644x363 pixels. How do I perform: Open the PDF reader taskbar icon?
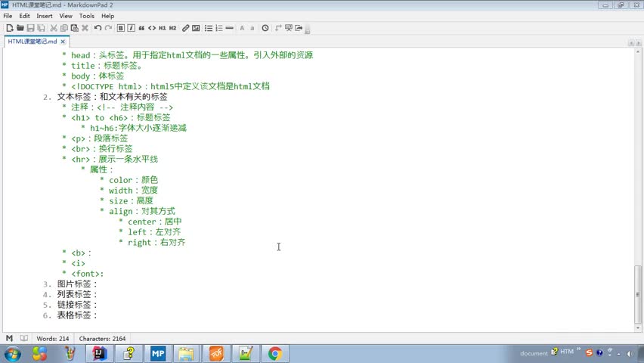(x=216, y=353)
